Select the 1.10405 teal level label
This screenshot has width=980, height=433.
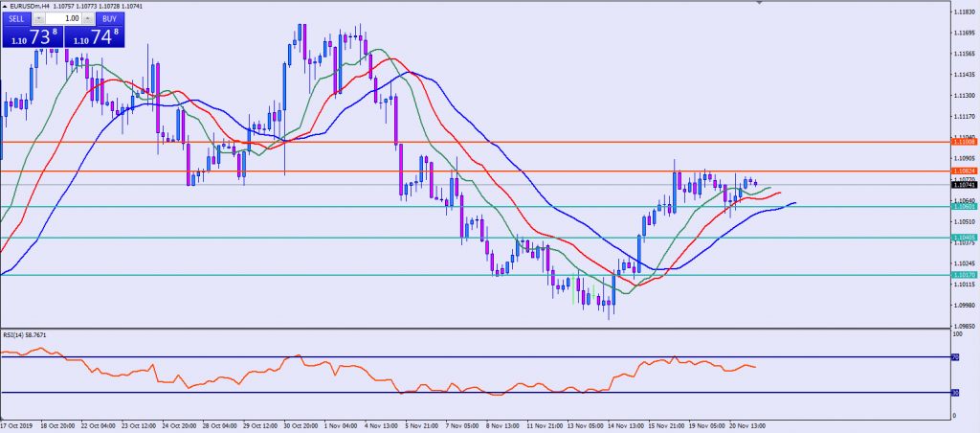point(963,238)
